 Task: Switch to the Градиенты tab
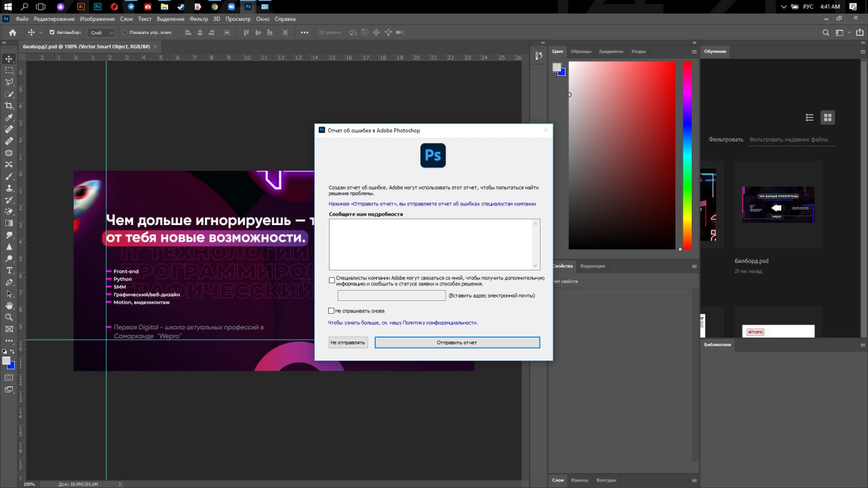(x=611, y=52)
